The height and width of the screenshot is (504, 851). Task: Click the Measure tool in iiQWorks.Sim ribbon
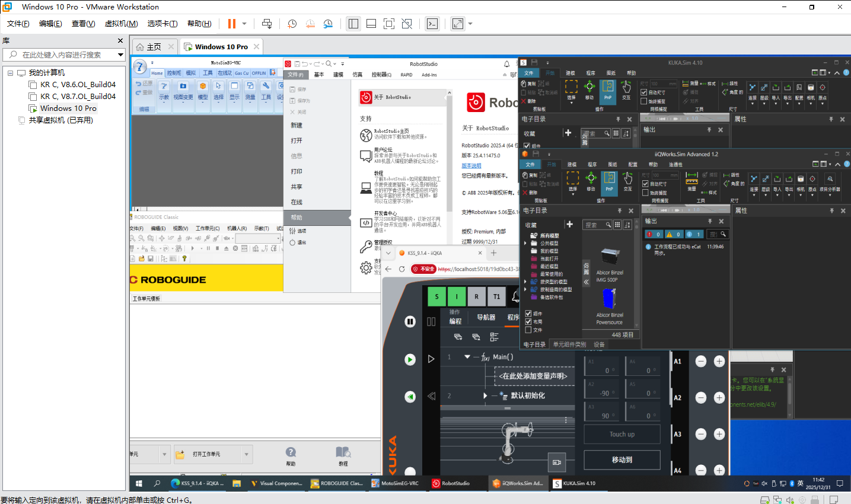pyautogui.click(x=691, y=181)
